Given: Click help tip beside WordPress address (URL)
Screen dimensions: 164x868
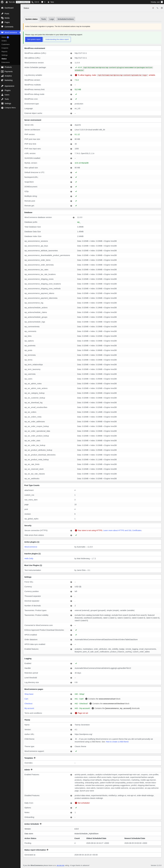Looking at the screenshot, I should (x=71, y=53).
